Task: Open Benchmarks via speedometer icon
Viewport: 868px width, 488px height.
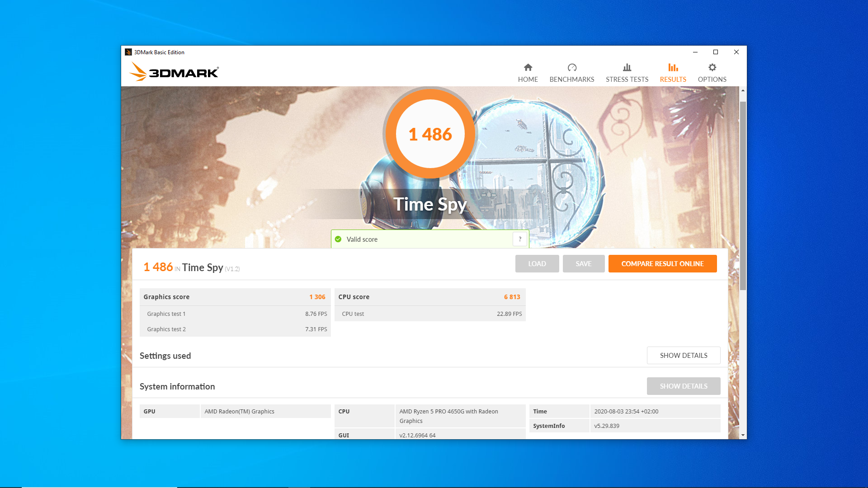Action: 572,67
